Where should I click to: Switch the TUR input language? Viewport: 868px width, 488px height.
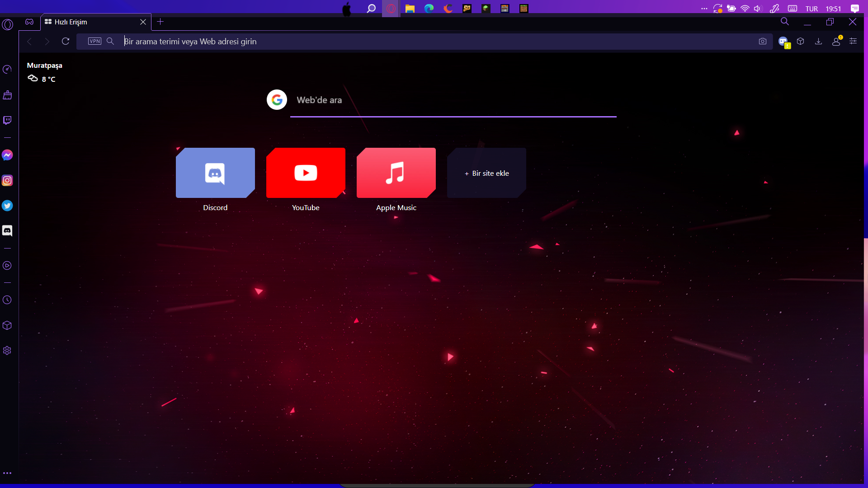[811, 9]
